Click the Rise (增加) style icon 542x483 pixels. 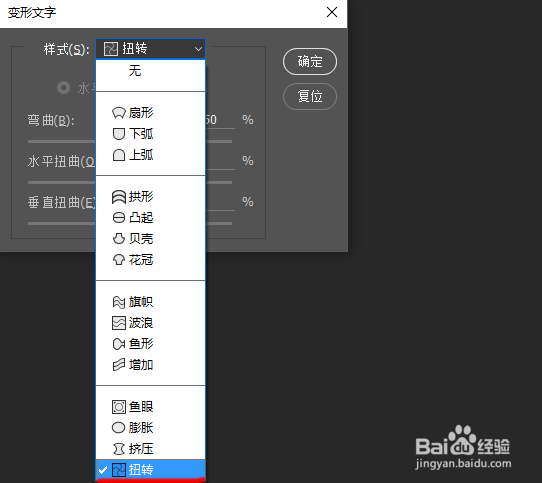pyautogui.click(x=119, y=365)
